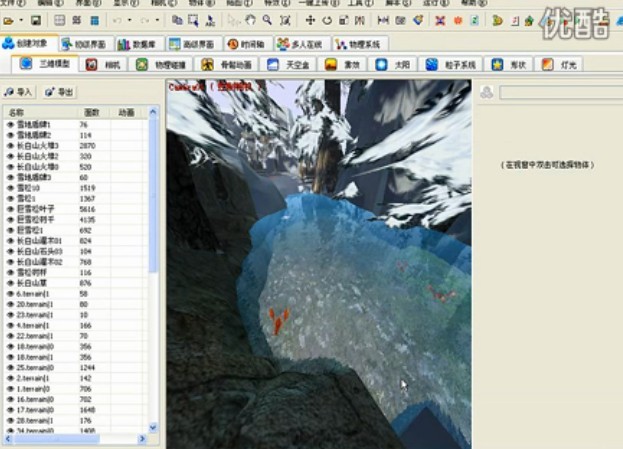Switch to the 物理系统 tab
Screen dimensions: 623x449
point(359,44)
